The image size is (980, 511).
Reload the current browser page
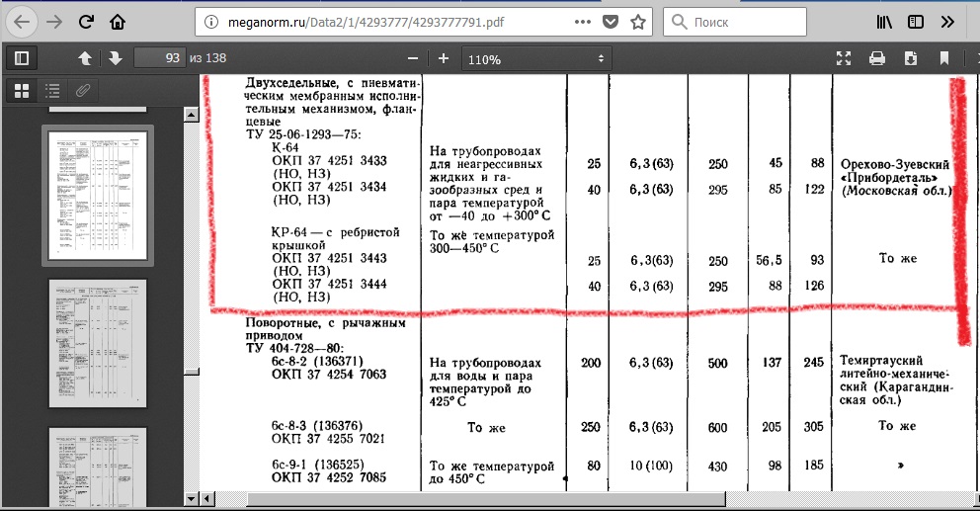(x=86, y=21)
